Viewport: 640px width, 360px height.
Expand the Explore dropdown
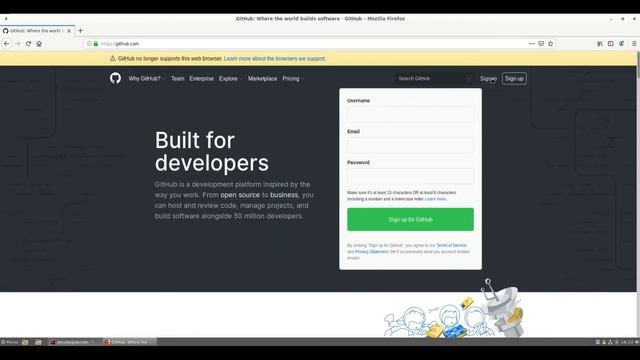coord(230,78)
